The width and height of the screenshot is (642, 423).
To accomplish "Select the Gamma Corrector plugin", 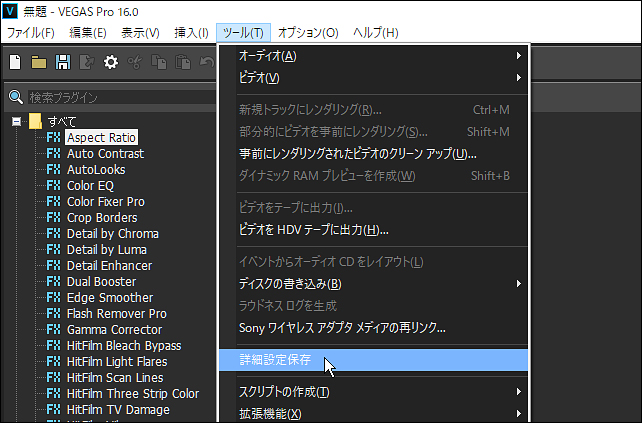I will 115,329.
